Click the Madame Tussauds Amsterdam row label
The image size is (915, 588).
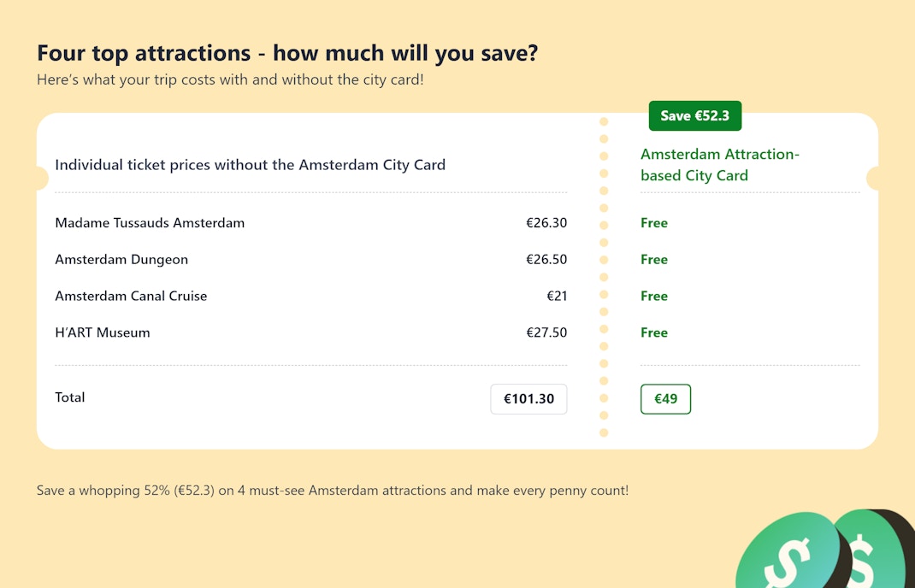(x=150, y=223)
